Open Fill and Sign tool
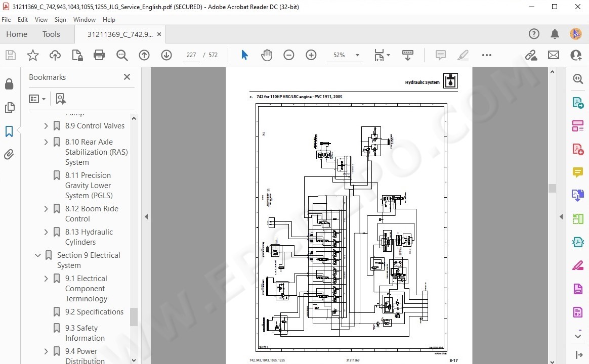The height and width of the screenshot is (364, 589). pyautogui.click(x=578, y=266)
